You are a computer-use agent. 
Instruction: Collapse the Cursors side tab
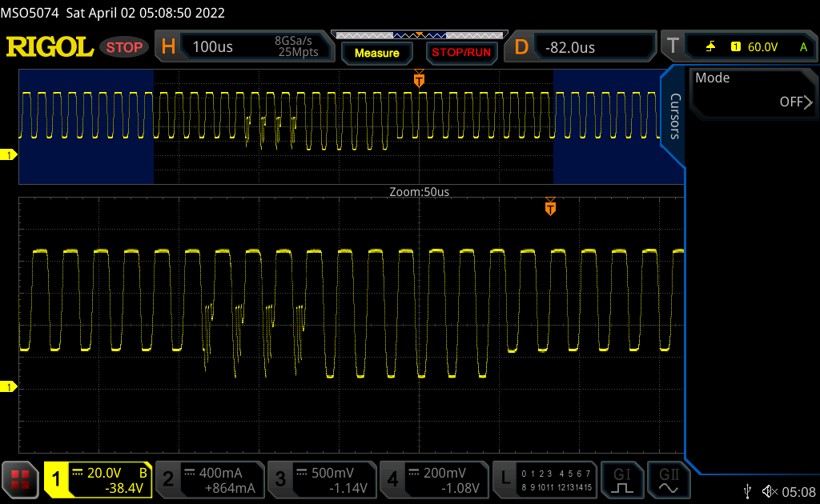[674, 116]
